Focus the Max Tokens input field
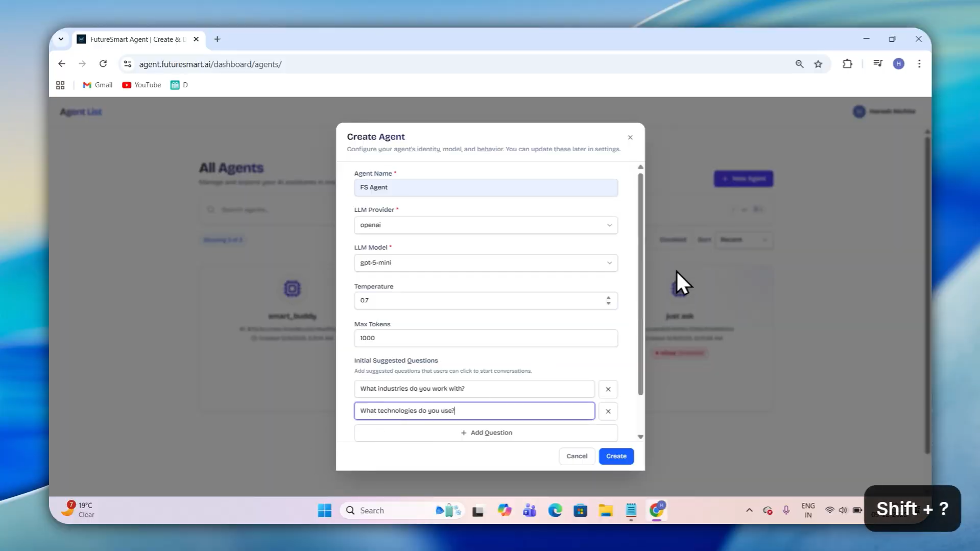 click(486, 338)
